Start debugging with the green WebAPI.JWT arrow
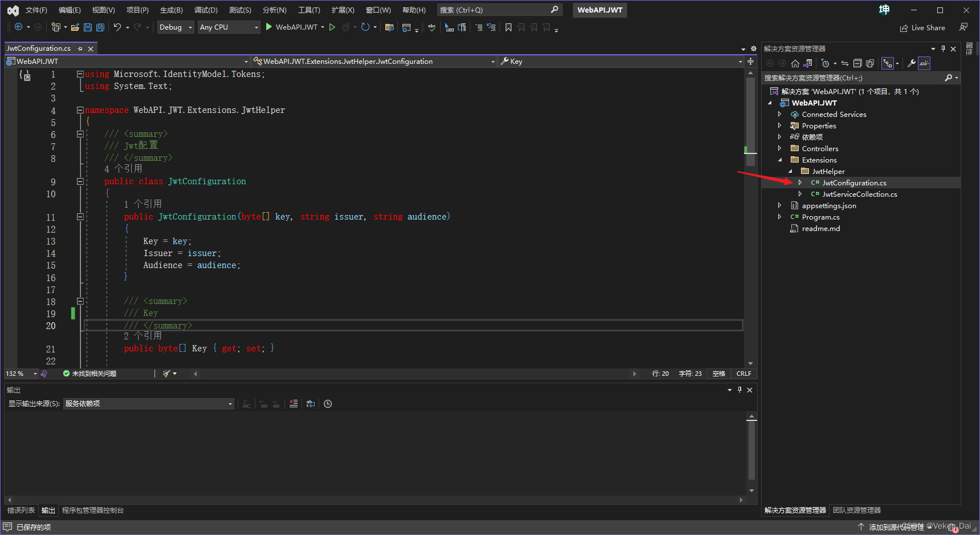This screenshot has height=535, width=980. tap(269, 27)
